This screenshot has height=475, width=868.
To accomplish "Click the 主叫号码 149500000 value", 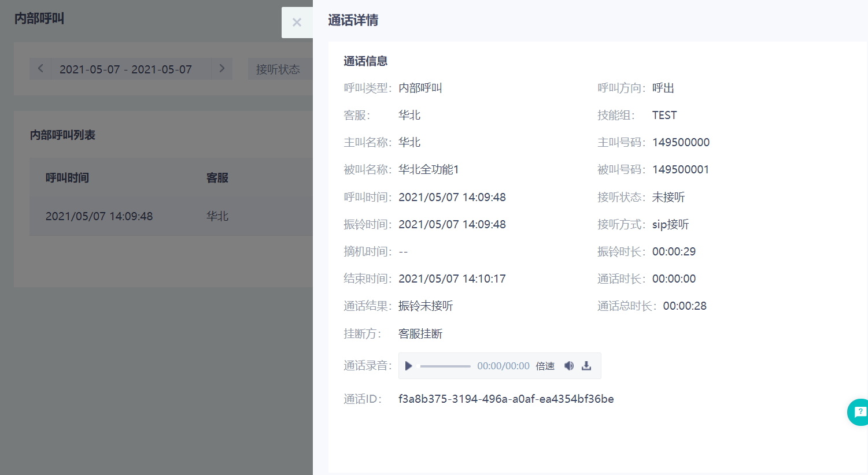I will tap(681, 142).
